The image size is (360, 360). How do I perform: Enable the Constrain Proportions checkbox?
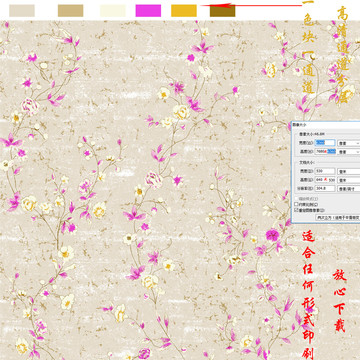[296, 204]
